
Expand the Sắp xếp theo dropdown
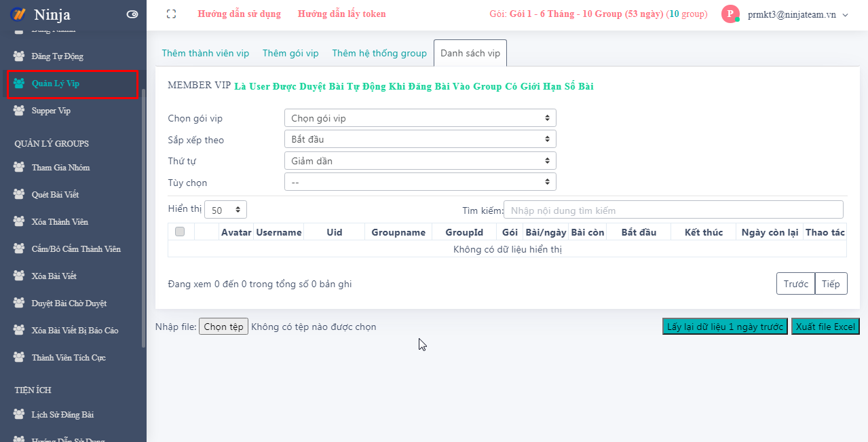point(419,139)
